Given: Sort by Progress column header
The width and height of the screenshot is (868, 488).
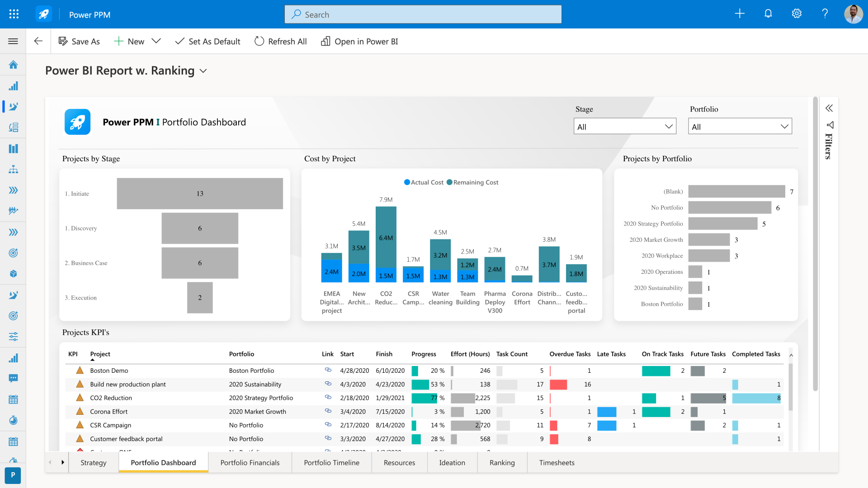Looking at the screenshot, I should (424, 354).
